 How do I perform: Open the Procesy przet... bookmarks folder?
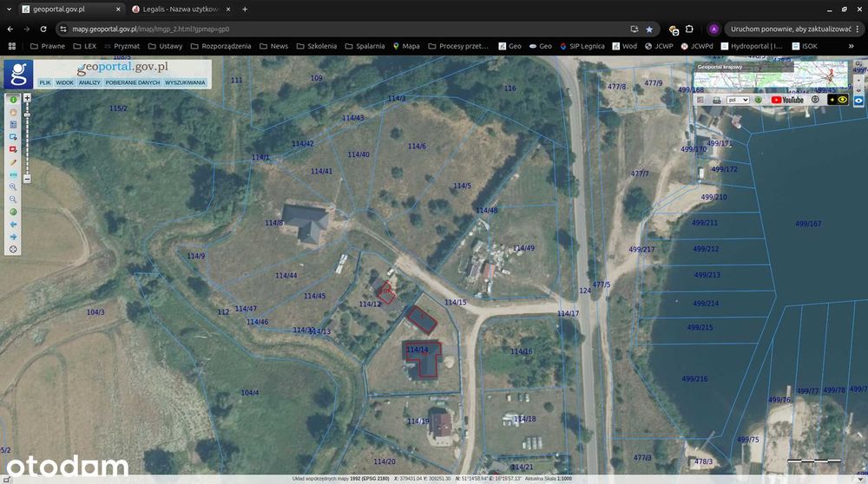458,46
